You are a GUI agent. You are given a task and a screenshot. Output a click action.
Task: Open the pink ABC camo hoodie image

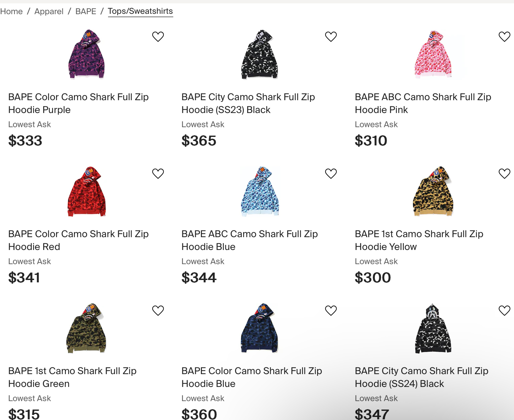tap(433, 54)
